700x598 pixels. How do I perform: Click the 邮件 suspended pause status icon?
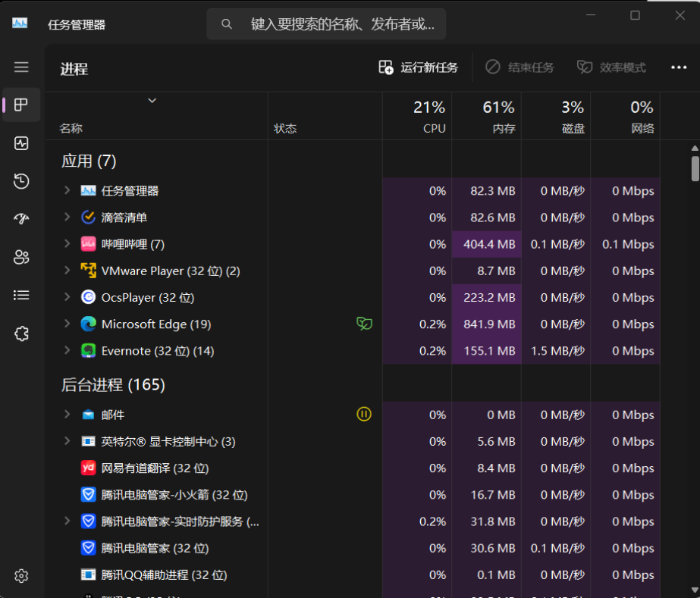pos(364,414)
